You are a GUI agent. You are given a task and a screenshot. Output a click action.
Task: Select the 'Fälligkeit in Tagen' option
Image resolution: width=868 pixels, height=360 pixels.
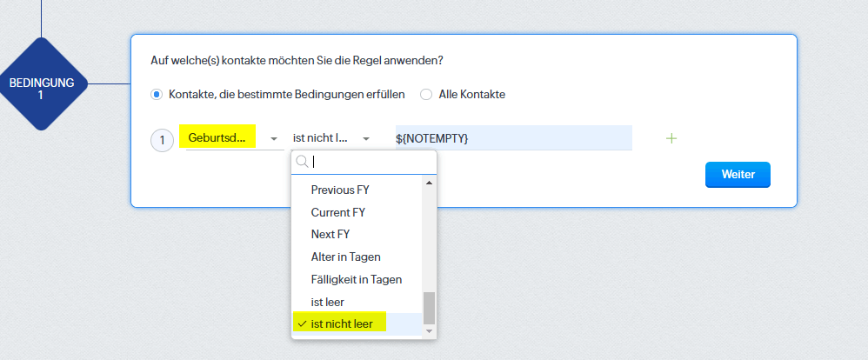tap(357, 279)
